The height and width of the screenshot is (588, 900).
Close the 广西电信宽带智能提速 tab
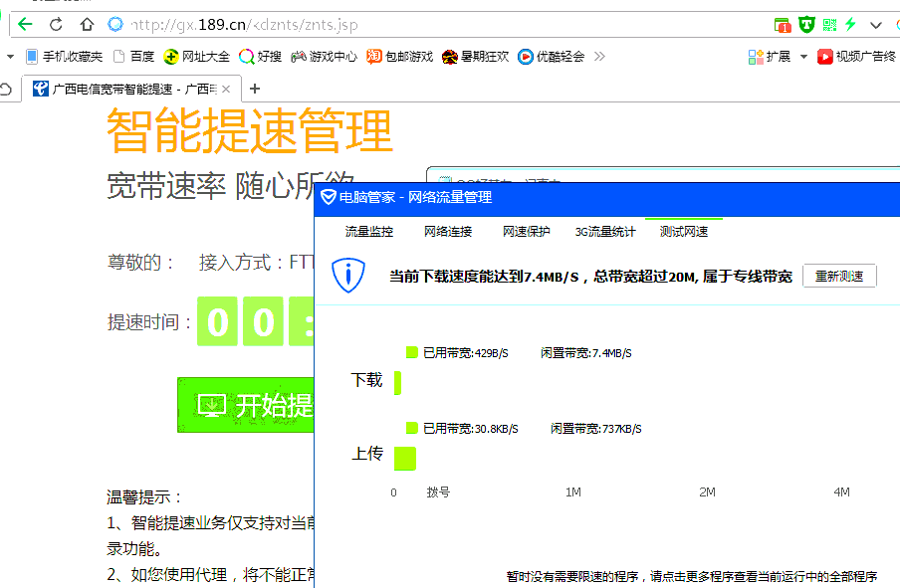226,89
